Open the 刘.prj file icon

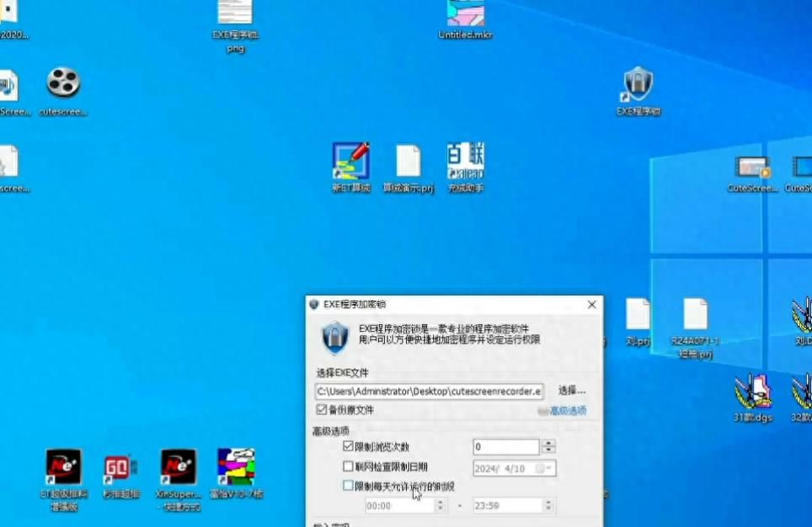click(638, 314)
